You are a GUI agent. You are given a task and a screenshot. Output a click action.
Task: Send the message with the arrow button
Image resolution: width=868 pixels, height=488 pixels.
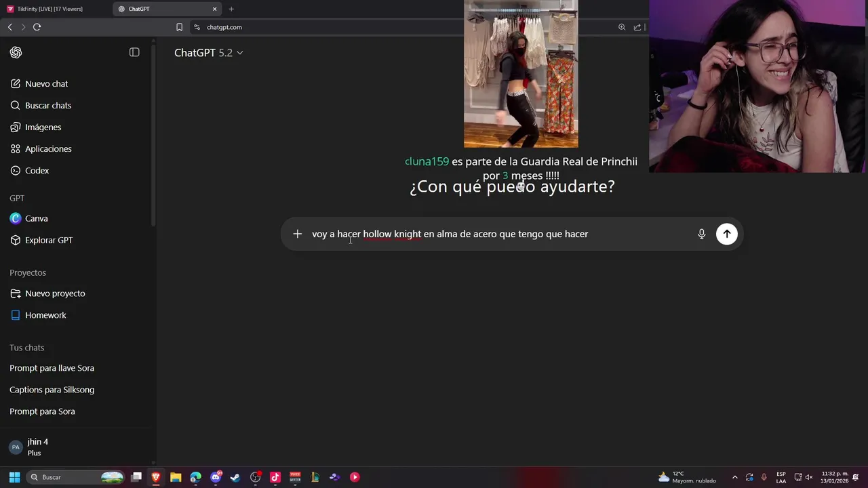726,234
